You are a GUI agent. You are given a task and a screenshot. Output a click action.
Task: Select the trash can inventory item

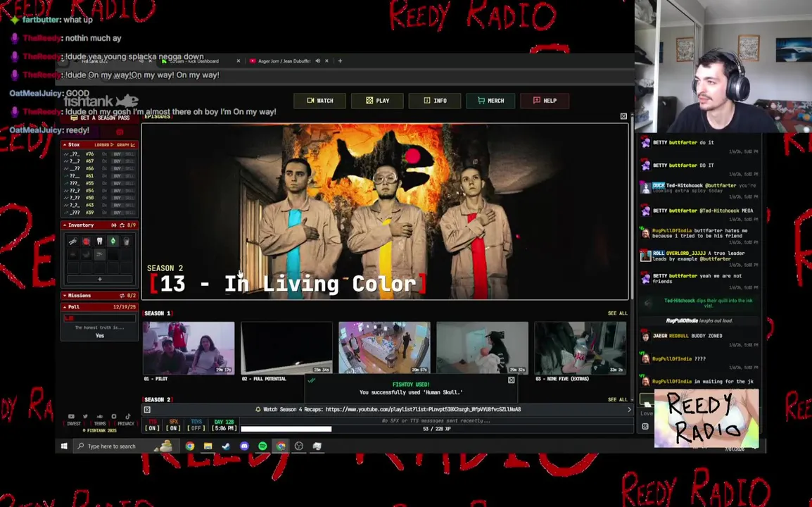tap(126, 241)
